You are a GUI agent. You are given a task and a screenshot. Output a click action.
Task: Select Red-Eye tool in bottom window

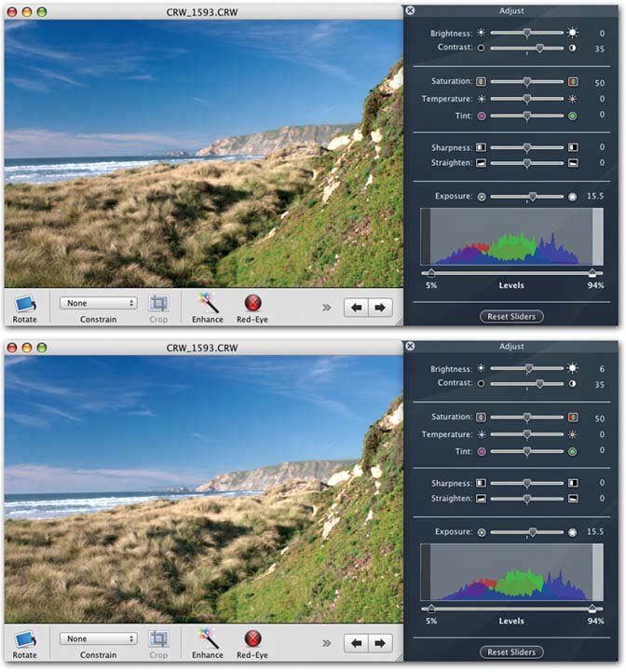point(252,638)
